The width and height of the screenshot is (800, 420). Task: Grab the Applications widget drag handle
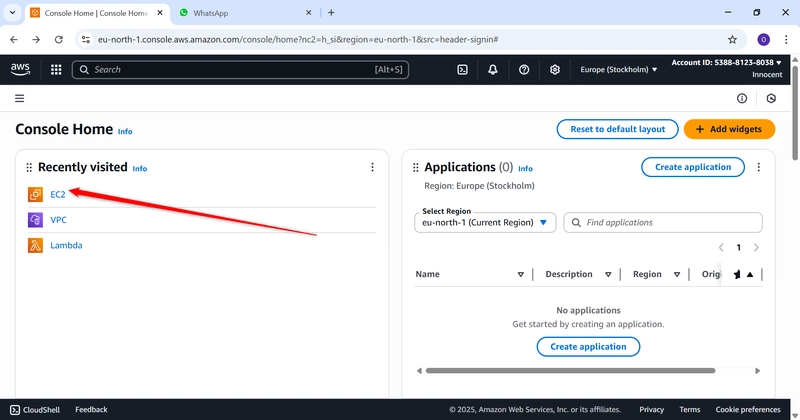coord(415,167)
